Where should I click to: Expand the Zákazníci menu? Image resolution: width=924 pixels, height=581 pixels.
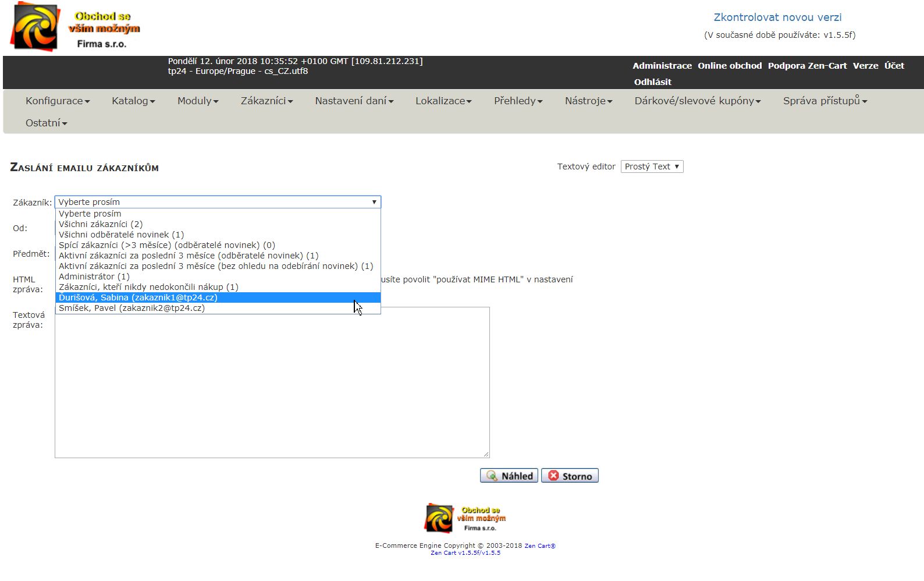tap(266, 101)
